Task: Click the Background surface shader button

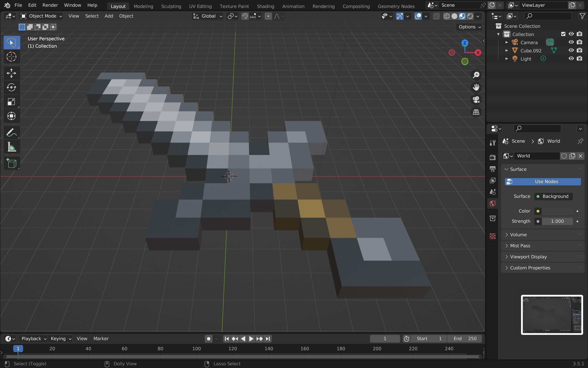Action: pyautogui.click(x=553, y=196)
